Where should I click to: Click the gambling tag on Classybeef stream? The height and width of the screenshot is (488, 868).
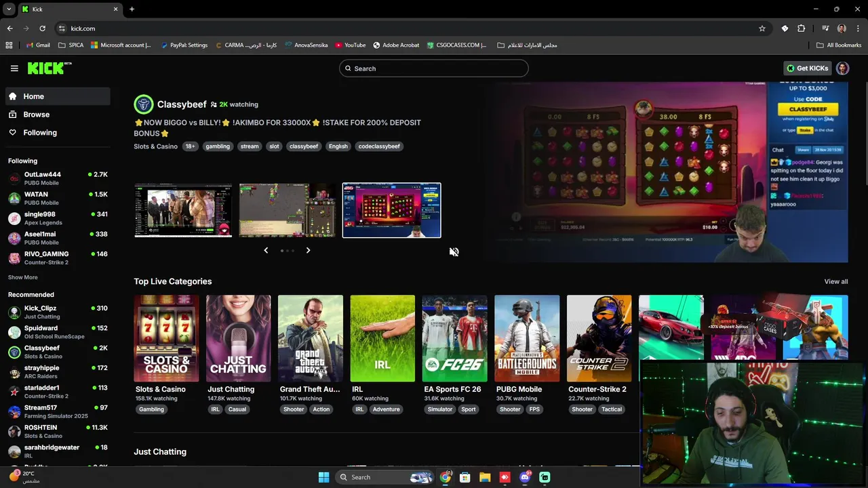click(218, 146)
